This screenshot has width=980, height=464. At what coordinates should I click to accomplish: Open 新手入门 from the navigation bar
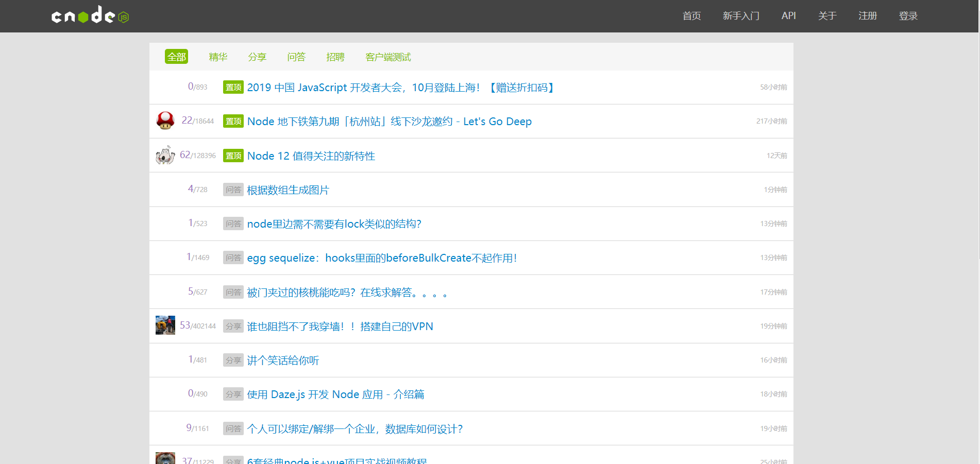click(x=741, y=16)
